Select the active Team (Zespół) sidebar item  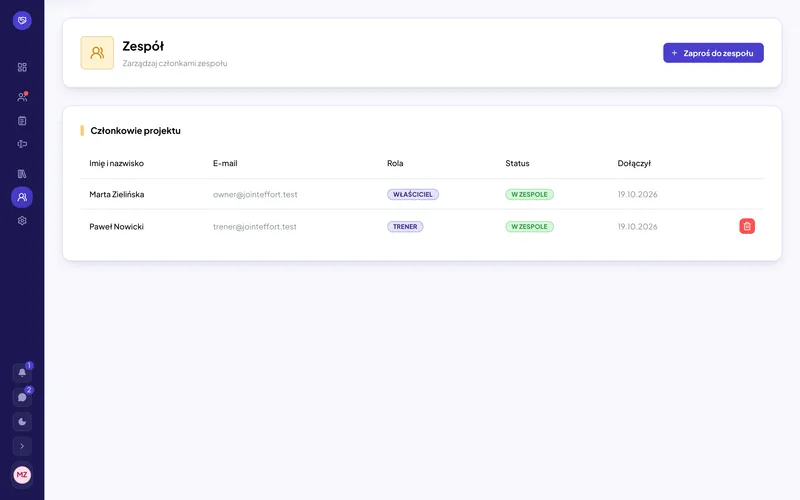22,197
